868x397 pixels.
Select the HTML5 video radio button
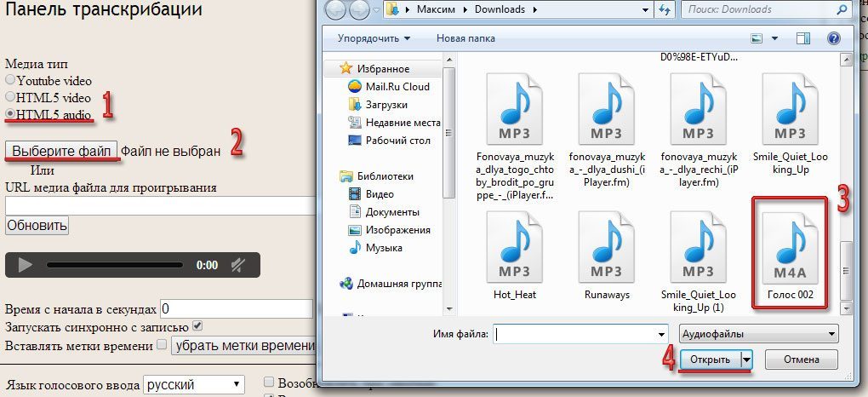(x=11, y=97)
